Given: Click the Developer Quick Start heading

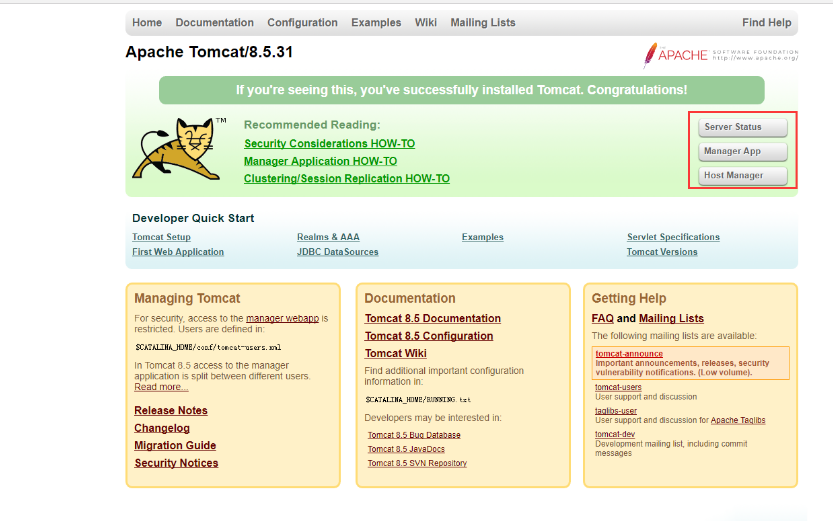Looking at the screenshot, I should 193,218.
